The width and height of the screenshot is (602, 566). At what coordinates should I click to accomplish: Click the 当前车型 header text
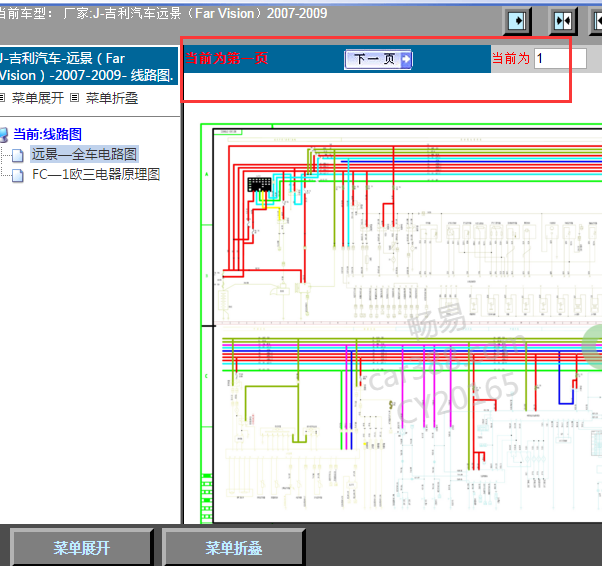coord(162,13)
